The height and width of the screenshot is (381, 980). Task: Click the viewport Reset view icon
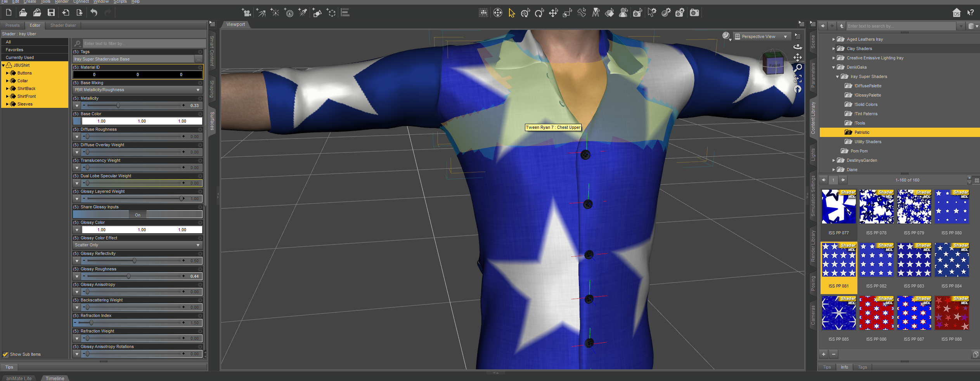(798, 89)
